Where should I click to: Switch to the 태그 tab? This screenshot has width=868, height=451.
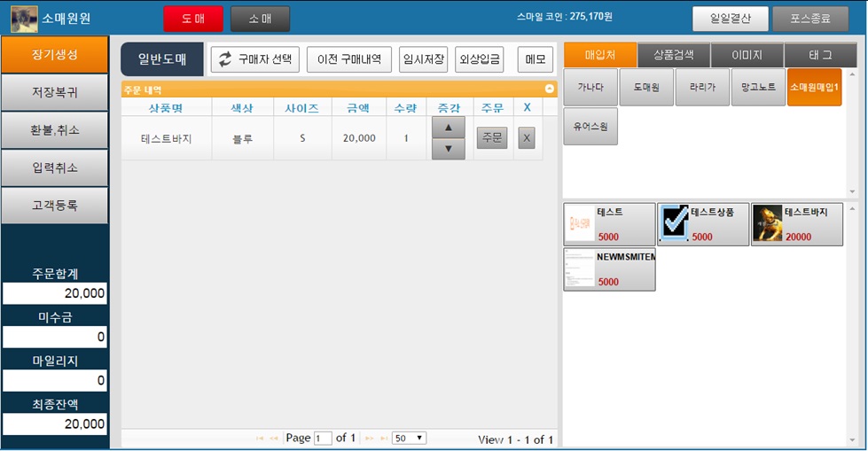click(x=820, y=55)
